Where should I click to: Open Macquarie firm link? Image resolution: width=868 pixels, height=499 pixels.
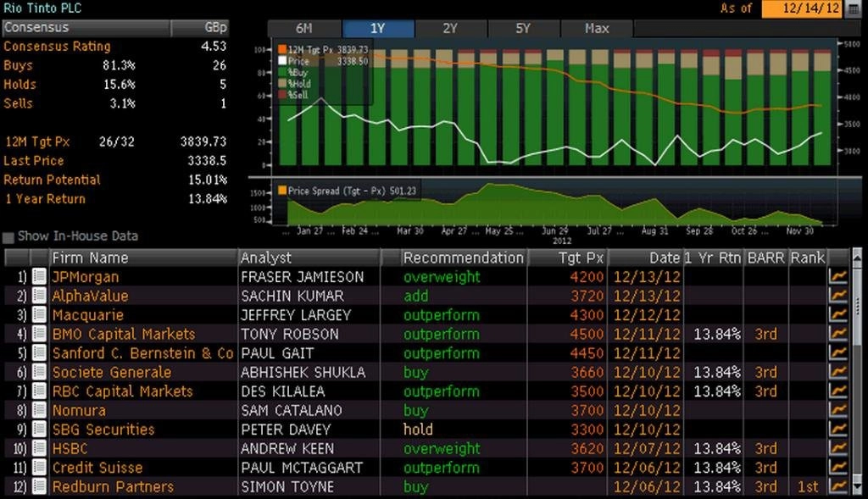point(87,315)
